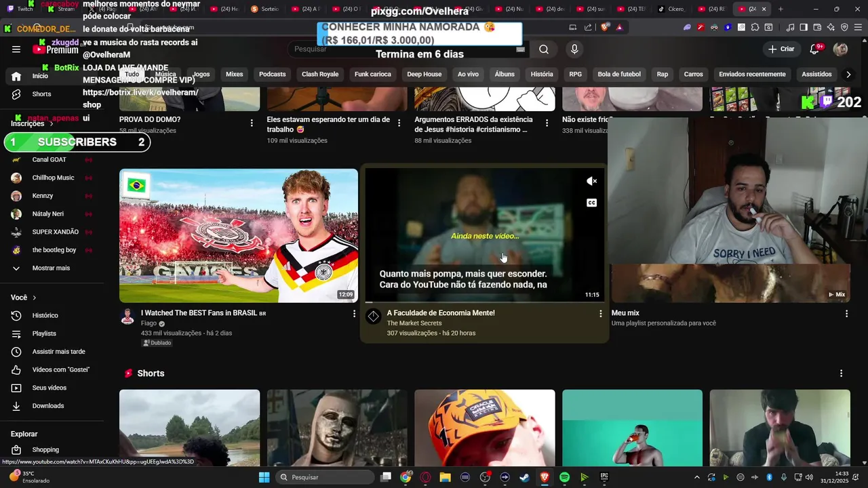Open Steam from the taskbar
This screenshot has width=868, height=488.
click(525, 477)
